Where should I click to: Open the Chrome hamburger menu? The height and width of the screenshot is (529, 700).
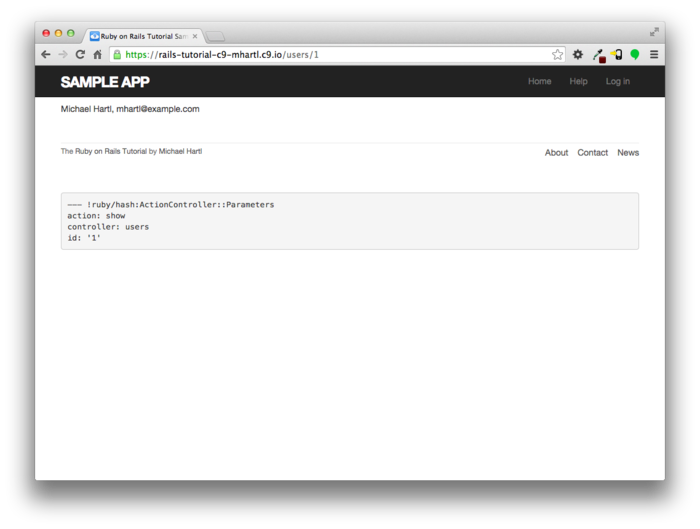pos(654,55)
